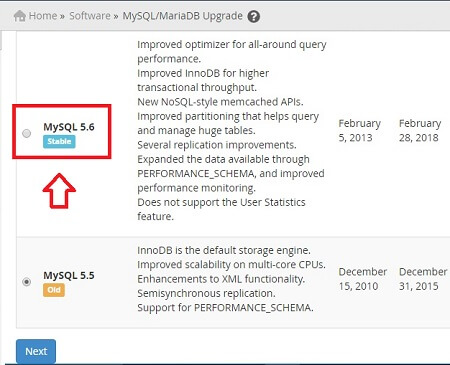The height and width of the screenshot is (365, 450).
Task: Click the February 5, 2013 release date
Action: (360, 130)
